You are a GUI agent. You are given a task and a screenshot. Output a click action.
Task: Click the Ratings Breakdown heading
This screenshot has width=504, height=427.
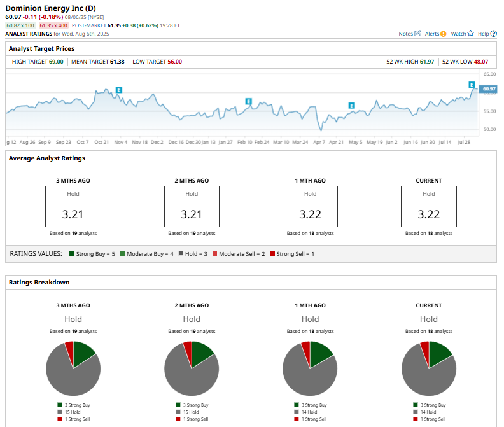click(x=39, y=283)
